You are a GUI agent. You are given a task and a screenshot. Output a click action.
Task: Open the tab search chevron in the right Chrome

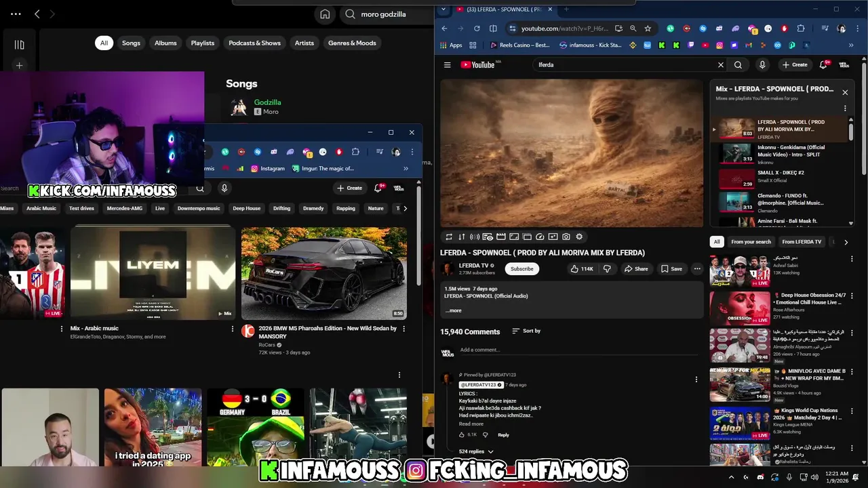pos(443,9)
